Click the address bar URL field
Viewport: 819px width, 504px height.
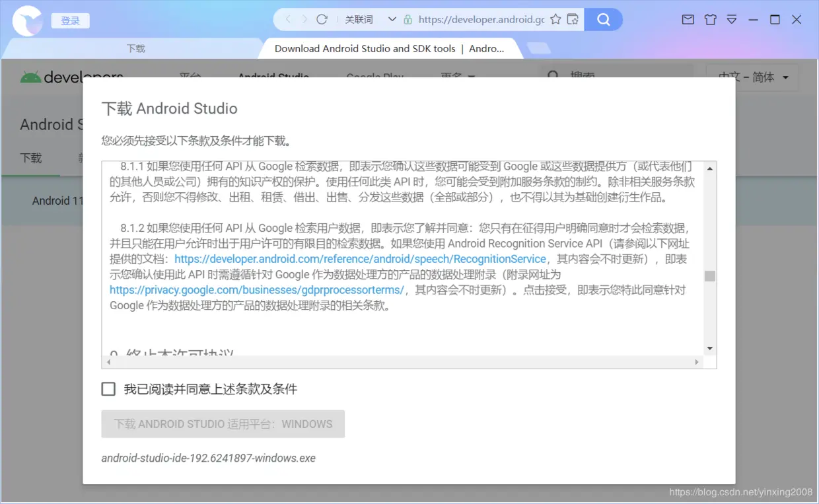(481, 20)
